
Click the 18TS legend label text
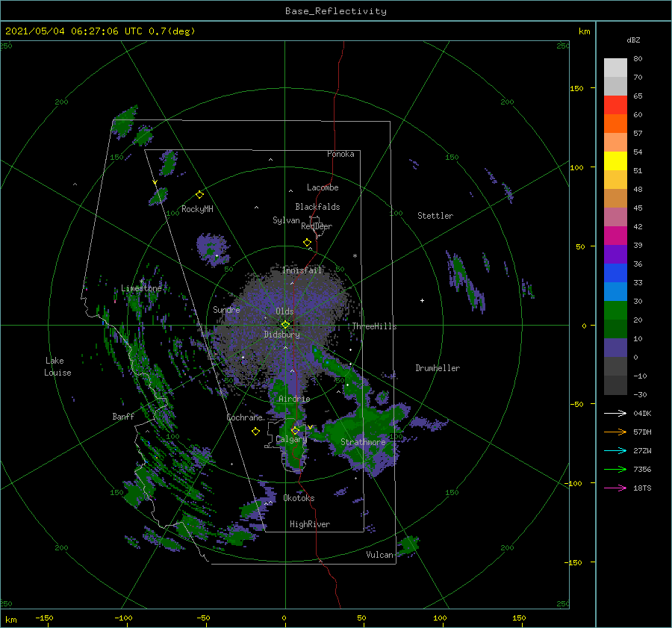tap(642, 488)
